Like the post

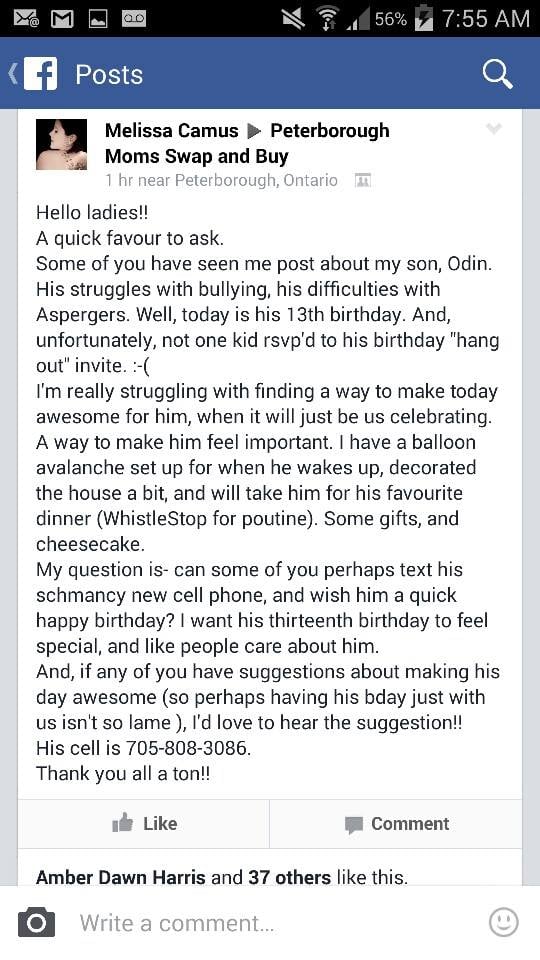(144, 823)
